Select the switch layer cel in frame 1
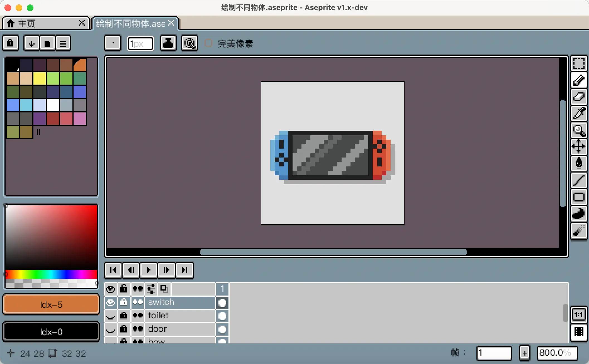The height and width of the screenshot is (364, 589). 222,303
